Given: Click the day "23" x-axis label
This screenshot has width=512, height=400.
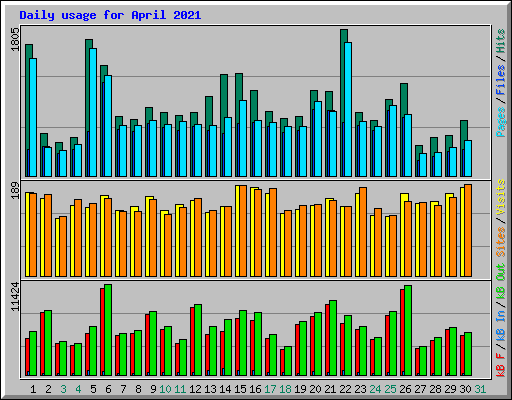Looking at the screenshot, I should (360, 389).
